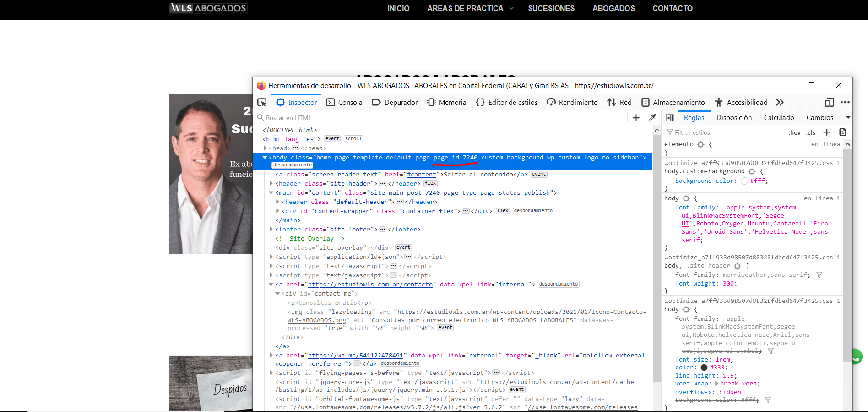Click scroll badge on html element
Image resolution: width=868 pixels, height=412 pixels.
point(353,139)
